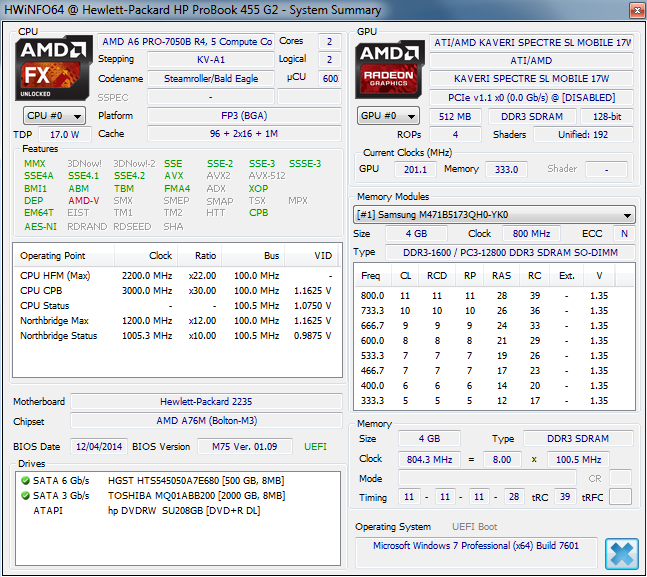Click the RAS column header
The image size is (647, 577).
[501, 276]
